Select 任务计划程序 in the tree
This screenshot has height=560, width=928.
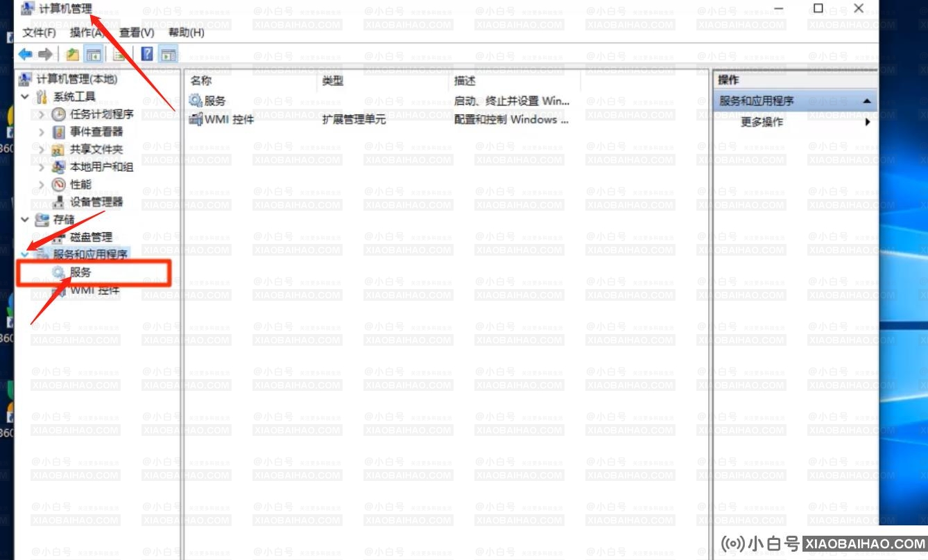point(101,114)
